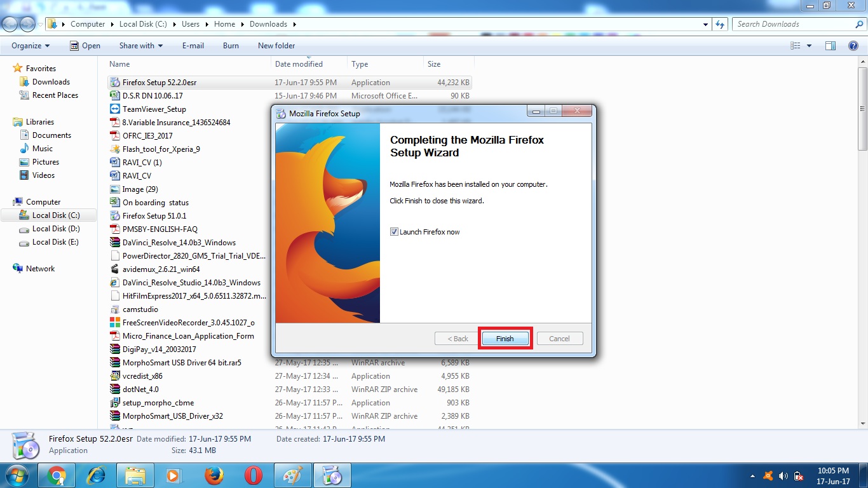
Task: Select Local Disk (E:) in navigation pane
Action: click(56, 242)
